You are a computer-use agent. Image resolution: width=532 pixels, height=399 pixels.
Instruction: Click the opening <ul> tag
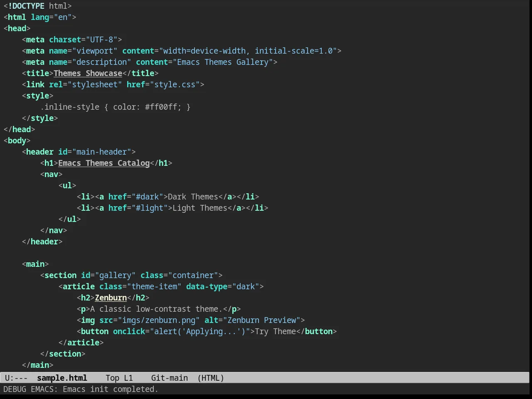(67, 185)
